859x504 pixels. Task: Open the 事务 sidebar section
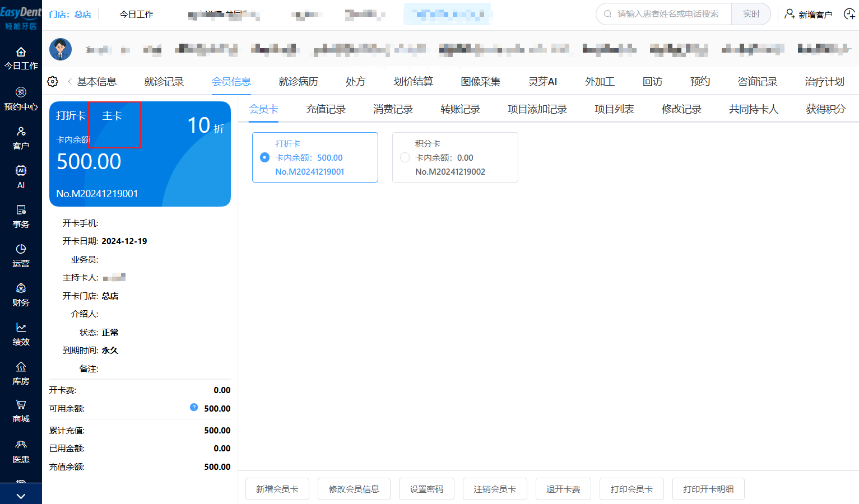coord(21,217)
